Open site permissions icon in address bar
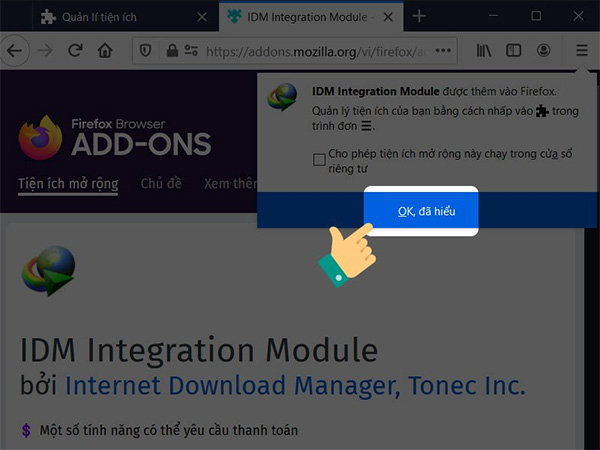Screen dimensions: 600x450 tap(191, 51)
